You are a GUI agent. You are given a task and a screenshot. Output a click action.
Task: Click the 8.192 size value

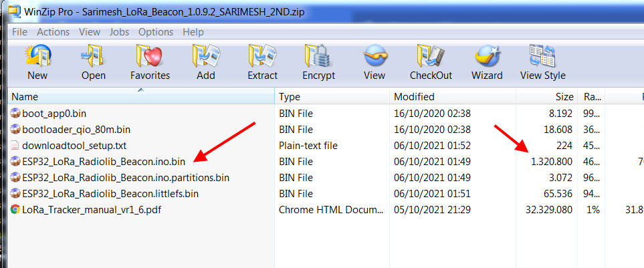coord(560,113)
